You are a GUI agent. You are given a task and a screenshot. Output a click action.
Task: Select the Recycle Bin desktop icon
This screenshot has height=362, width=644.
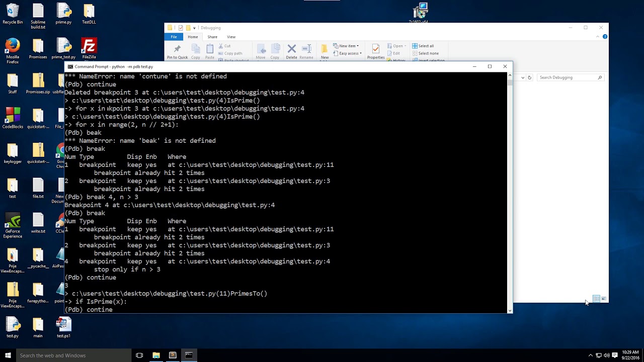coord(13,14)
